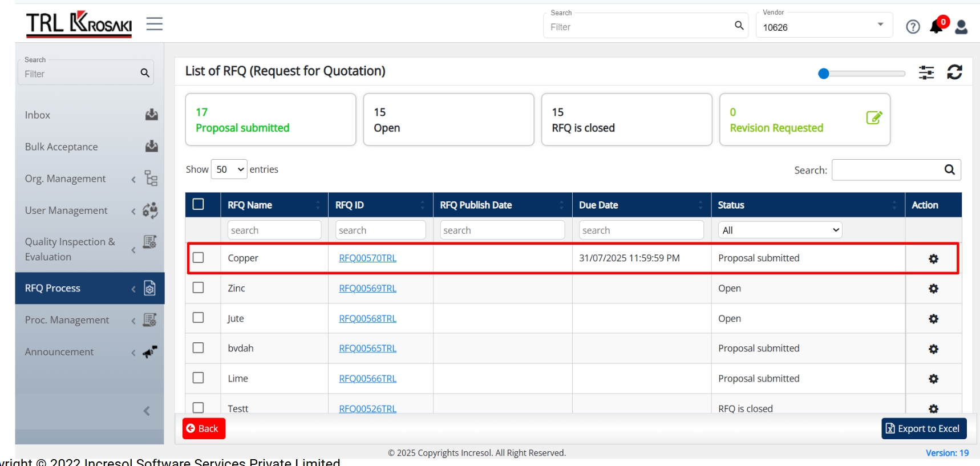Click the help question mark icon

point(913,27)
